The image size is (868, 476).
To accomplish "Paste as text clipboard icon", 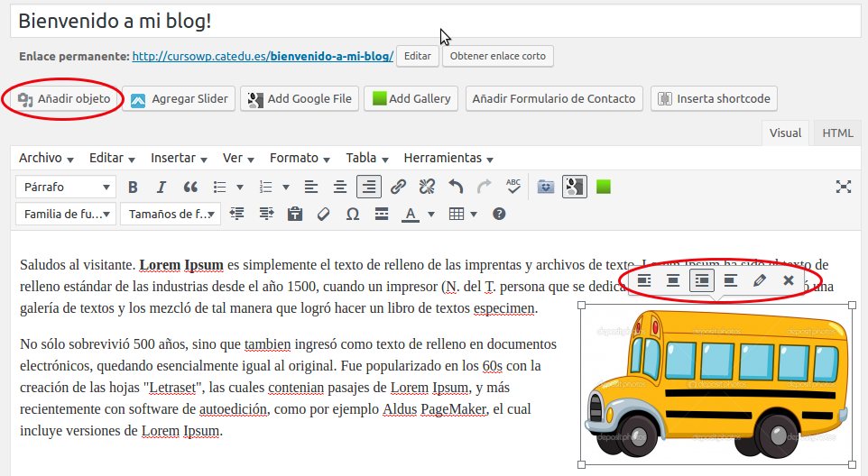I will tap(295, 214).
